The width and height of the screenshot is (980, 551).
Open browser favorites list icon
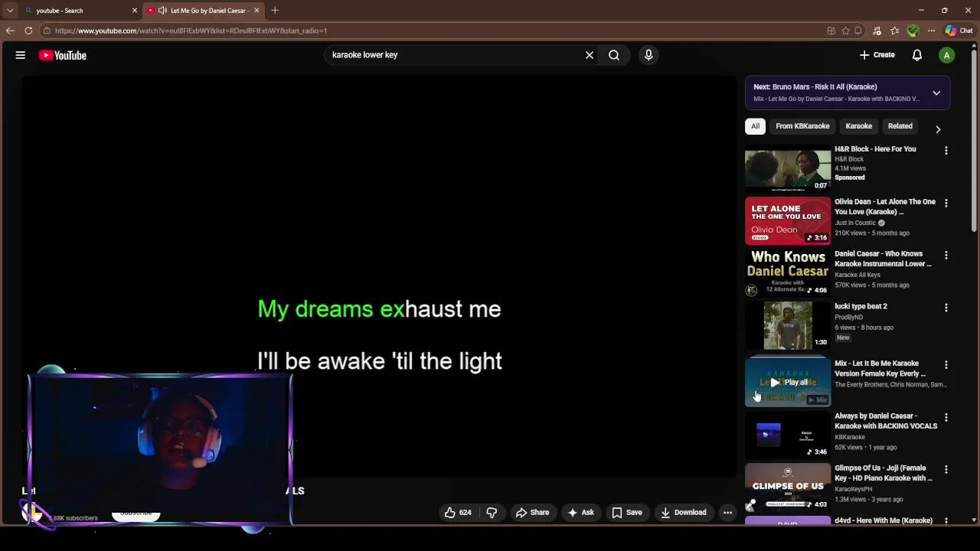pos(894,31)
